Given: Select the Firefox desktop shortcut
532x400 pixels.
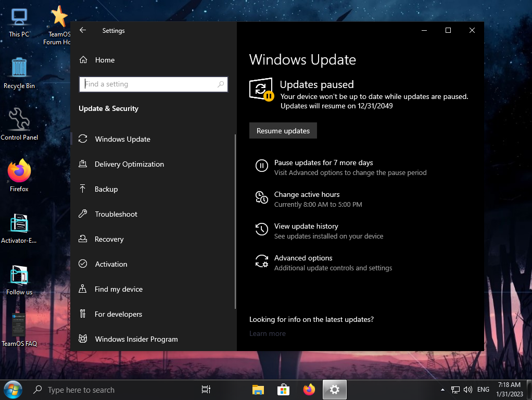Looking at the screenshot, I should click(19, 176).
